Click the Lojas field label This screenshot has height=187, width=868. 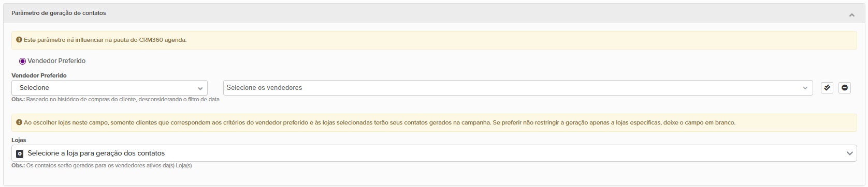(x=19, y=140)
